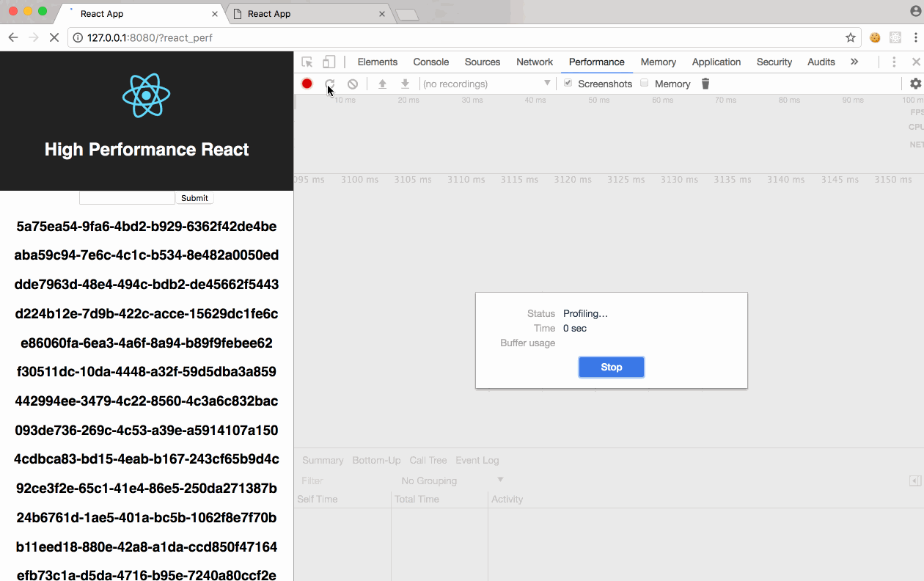Open the No Grouping dropdown
Viewport: 924px width, 581px height.
pyautogui.click(x=452, y=480)
